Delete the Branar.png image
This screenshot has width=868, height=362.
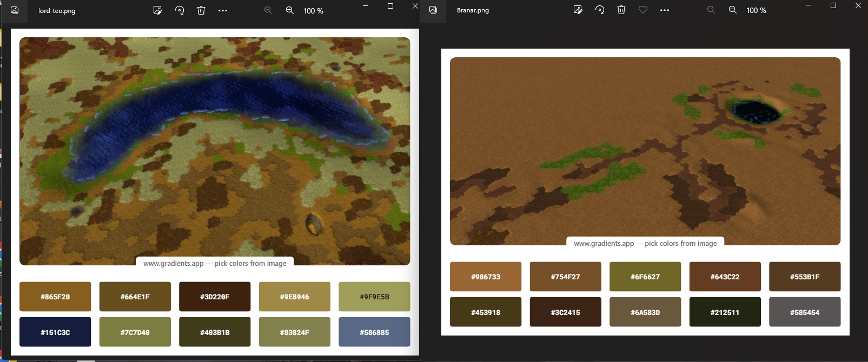click(621, 10)
